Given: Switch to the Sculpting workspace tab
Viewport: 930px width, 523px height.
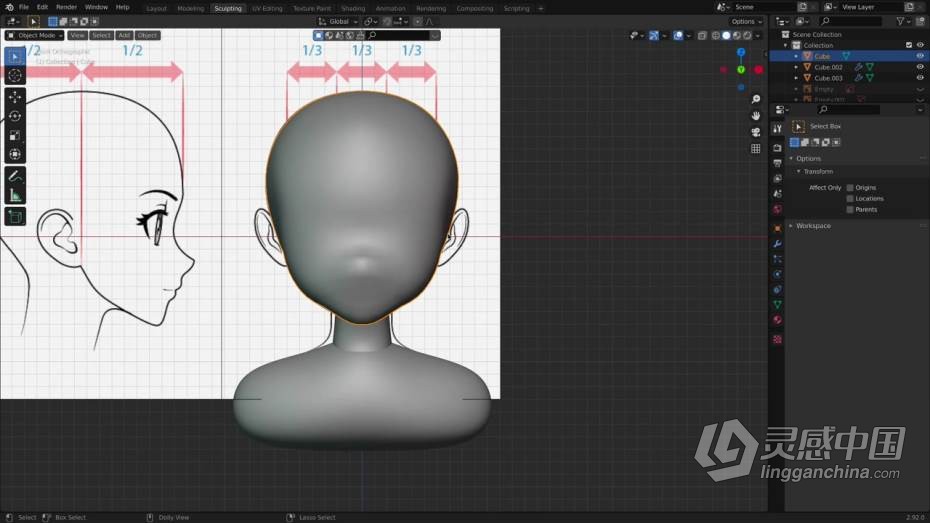Looking at the screenshot, I should (228, 8).
